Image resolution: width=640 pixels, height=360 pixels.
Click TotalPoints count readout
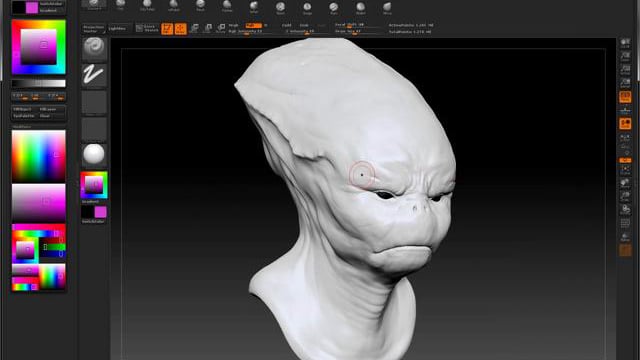(x=410, y=31)
